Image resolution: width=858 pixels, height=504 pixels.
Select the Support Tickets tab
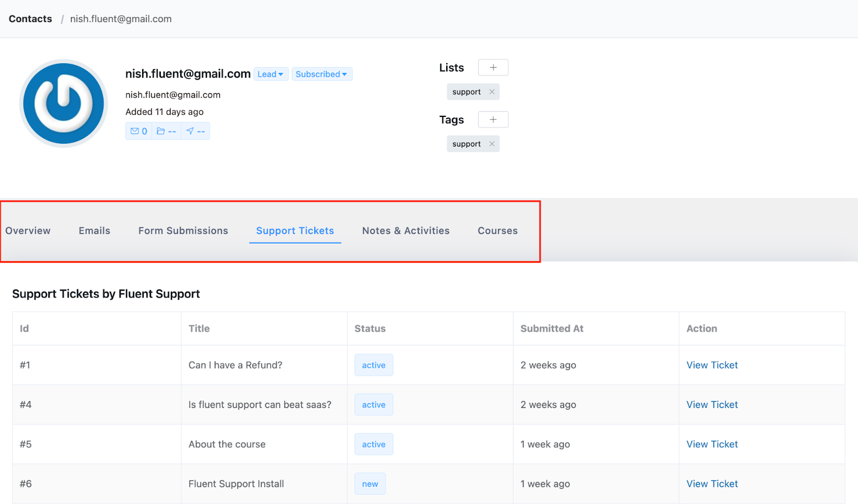pyautogui.click(x=295, y=231)
